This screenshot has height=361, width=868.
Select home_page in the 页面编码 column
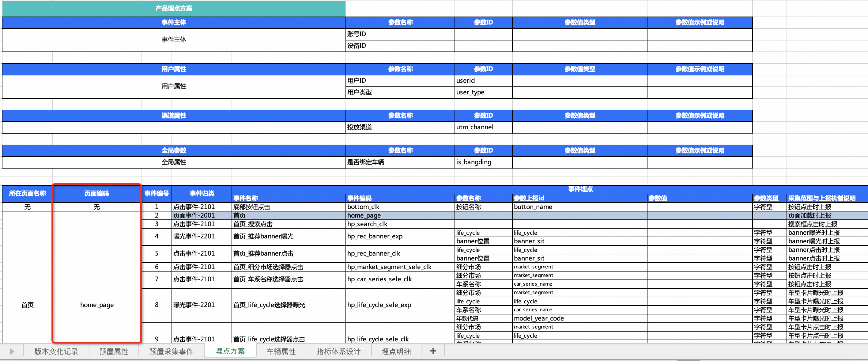coord(97,305)
